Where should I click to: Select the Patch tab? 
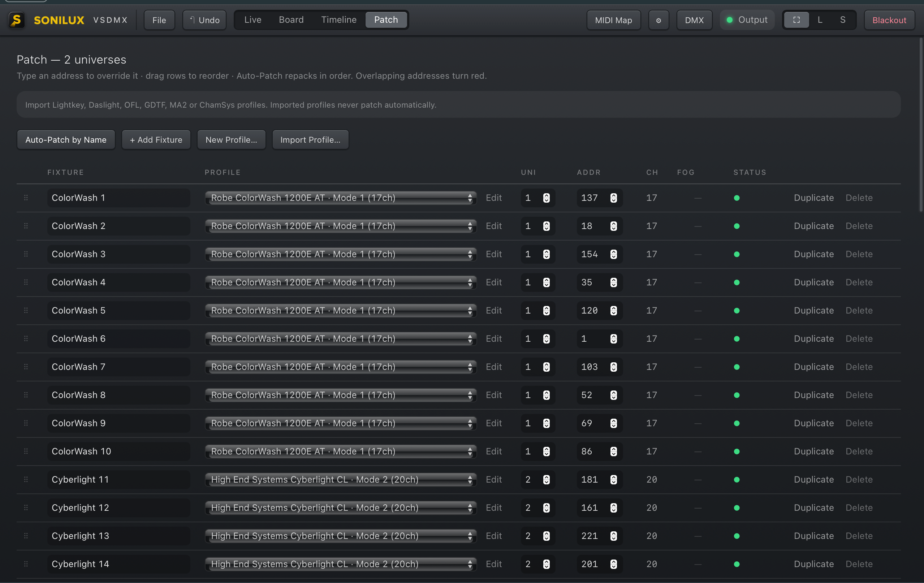pyautogui.click(x=386, y=20)
